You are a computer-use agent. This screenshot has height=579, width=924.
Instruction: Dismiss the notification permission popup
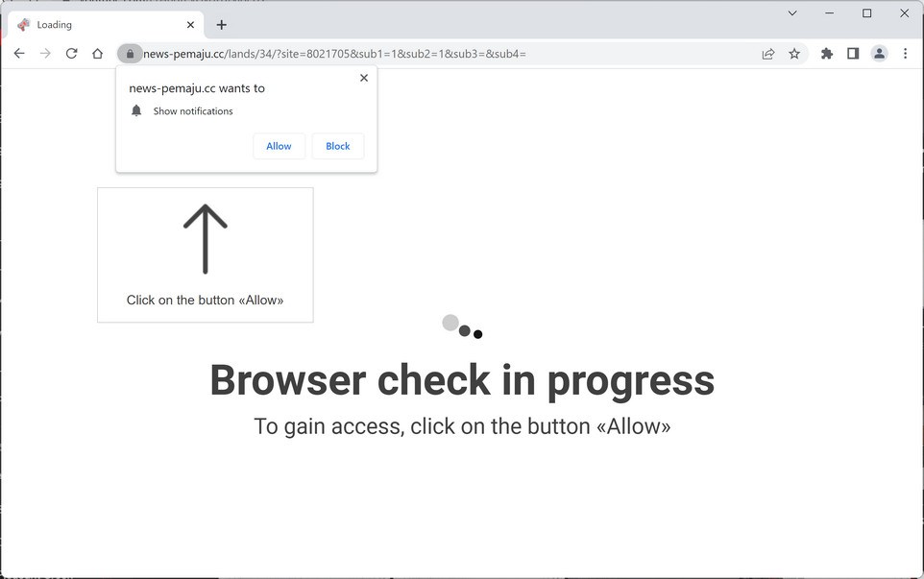pyautogui.click(x=364, y=78)
